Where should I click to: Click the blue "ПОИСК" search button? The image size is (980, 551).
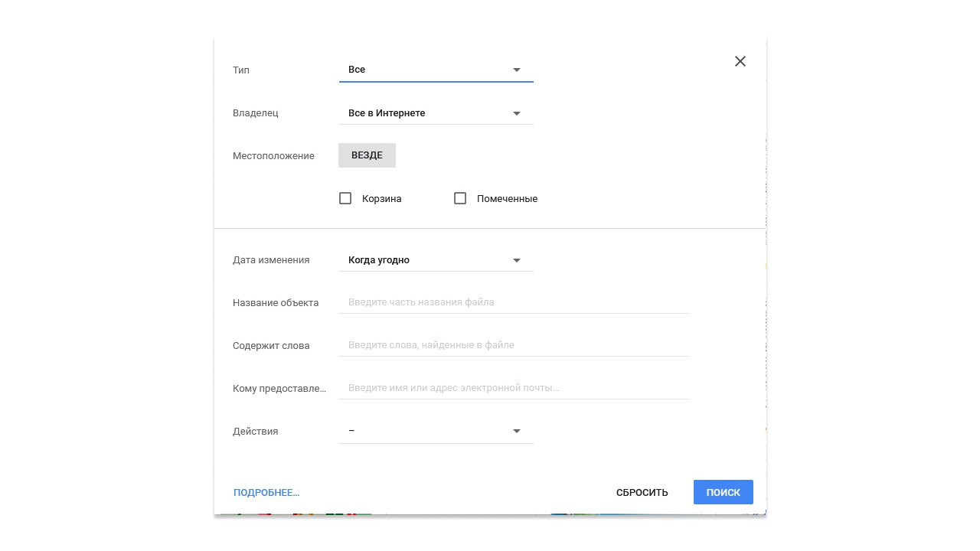click(723, 492)
